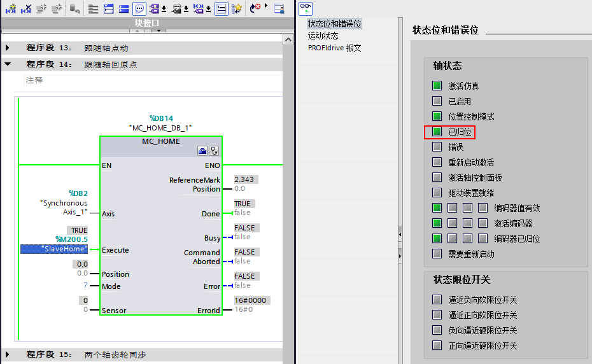Toggle monitoring with the glasses icon

[x=306, y=9]
